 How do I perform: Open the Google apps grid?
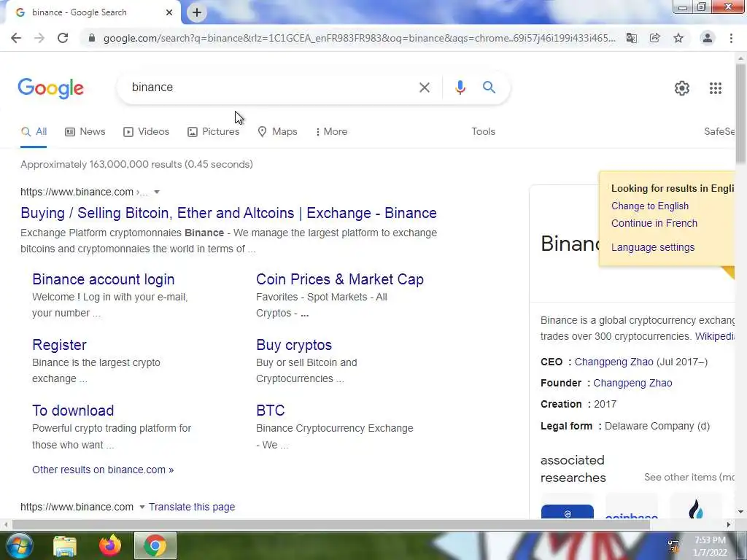point(716,88)
